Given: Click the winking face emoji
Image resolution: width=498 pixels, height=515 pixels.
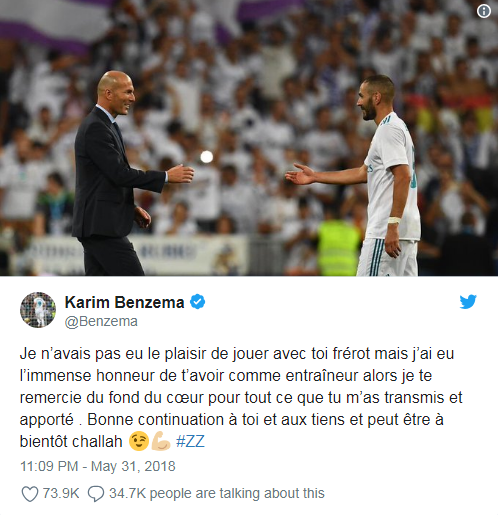Looking at the screenshot, I should coord(139,441).
